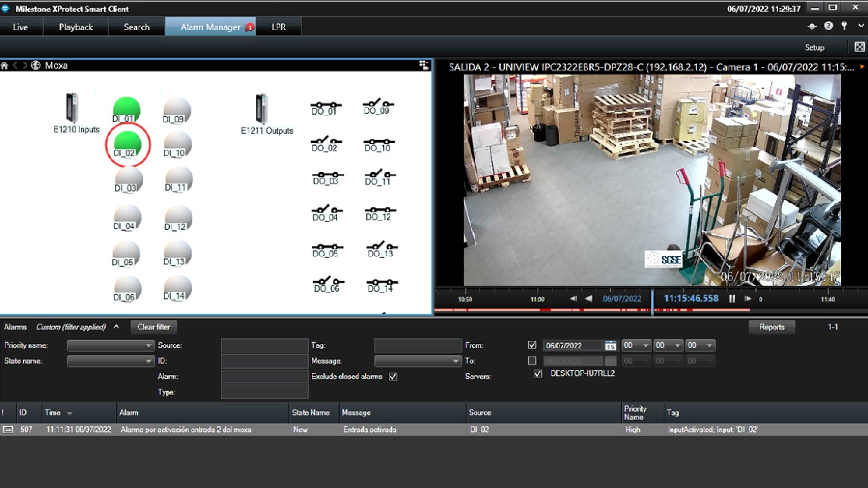Select the DI_09 input indicator
Screen dimensions: 868x488
(x=177, y=111)
